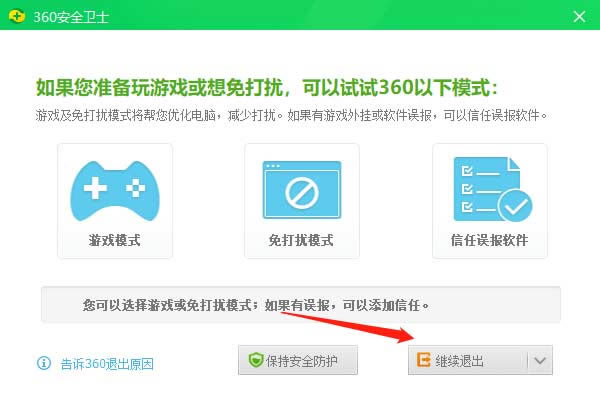This screenshot has width=600, height=400.
Task: Choose the 保持安全防护 button
Action: (x=298, y=360)
